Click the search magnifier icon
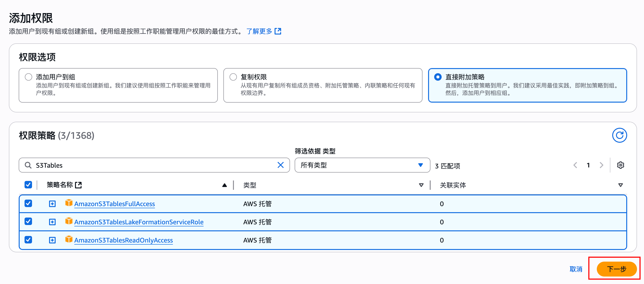The height and width of the screenshot is (284, 644). (x=28, y=165)
